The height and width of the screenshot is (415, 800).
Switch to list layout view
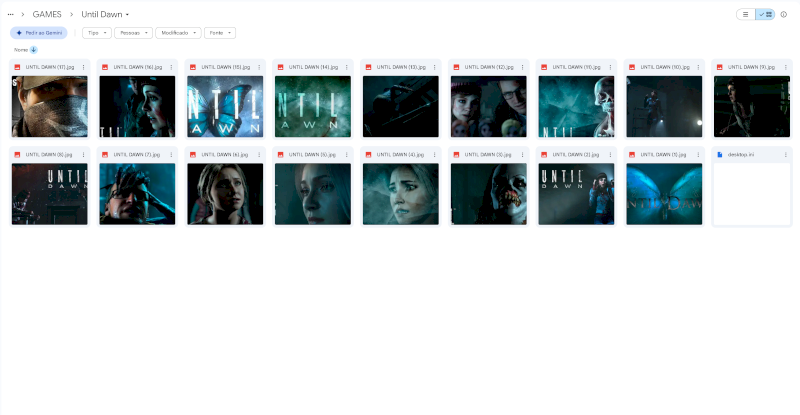point(745,14)
